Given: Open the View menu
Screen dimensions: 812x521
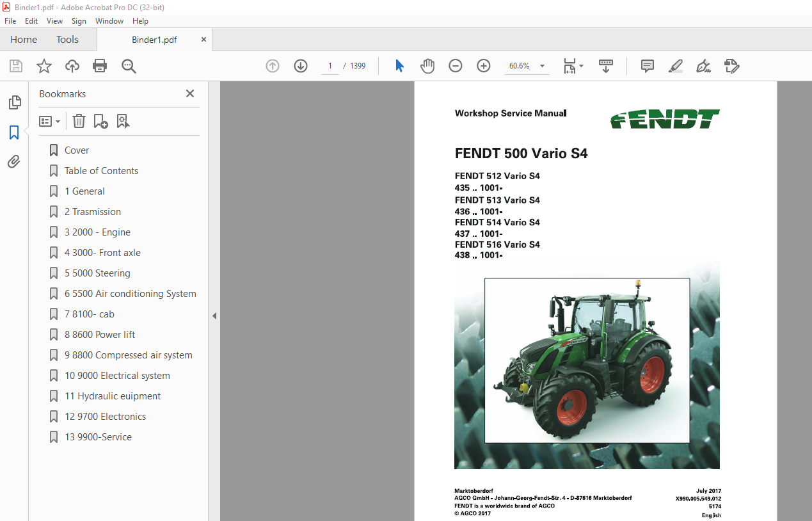Looking at the screenshot, I should [54, 21].
